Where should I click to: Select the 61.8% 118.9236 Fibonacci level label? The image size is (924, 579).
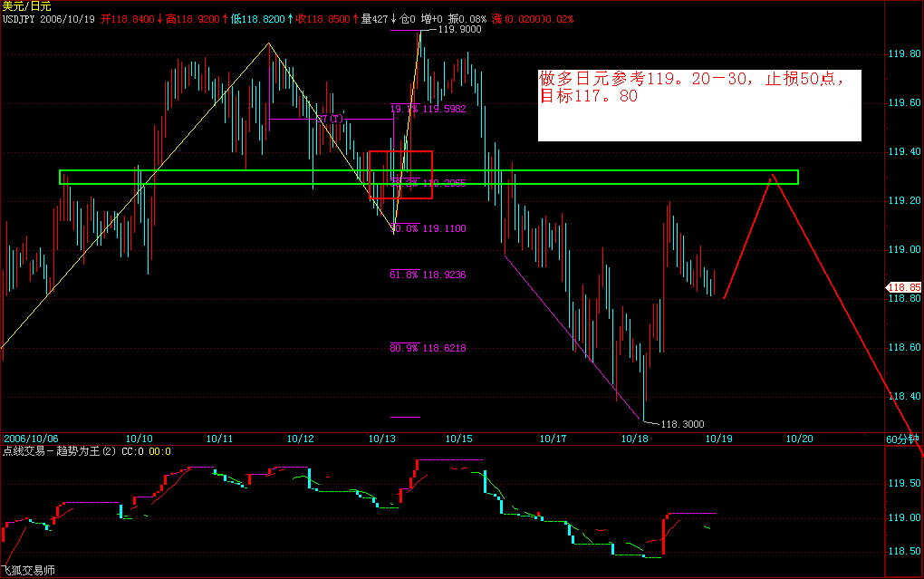pos(428,275)
